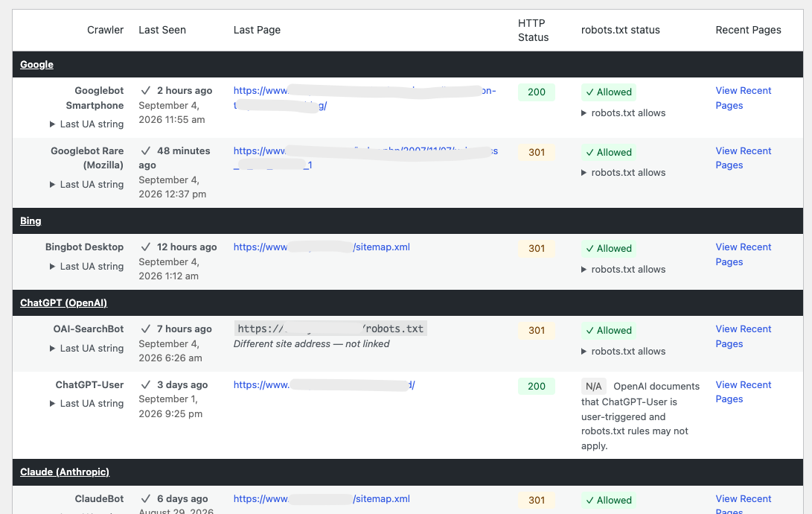Click the 200 status badge for Googlebot Smartphone

click(x=537, y=92)
